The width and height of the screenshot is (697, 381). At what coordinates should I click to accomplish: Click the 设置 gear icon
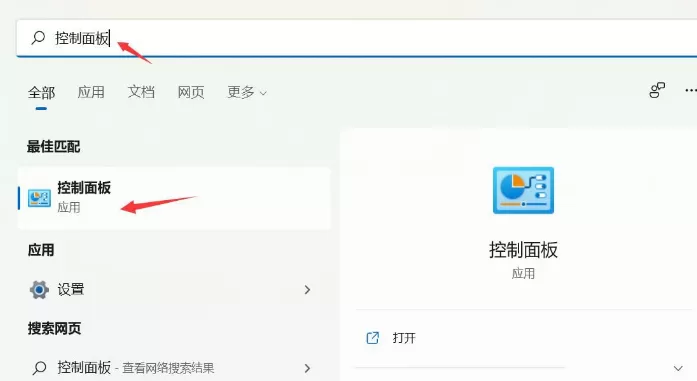pyautogui.click(x=39, y=290)
